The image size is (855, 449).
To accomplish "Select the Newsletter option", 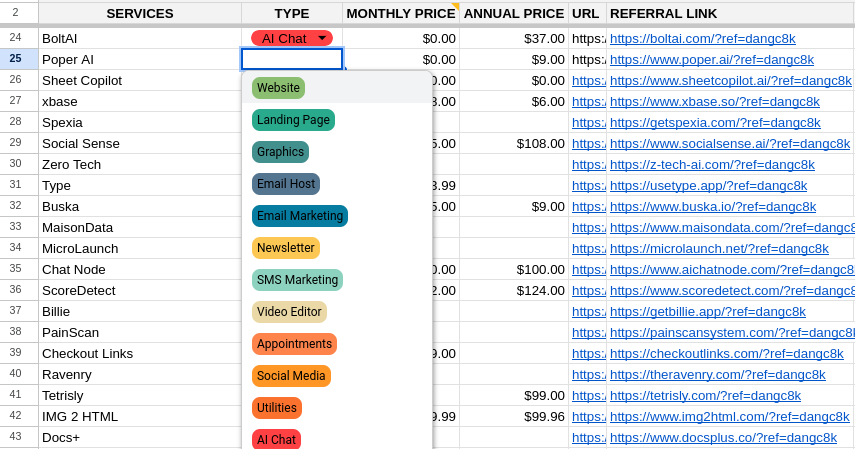I will pos(286,248).
